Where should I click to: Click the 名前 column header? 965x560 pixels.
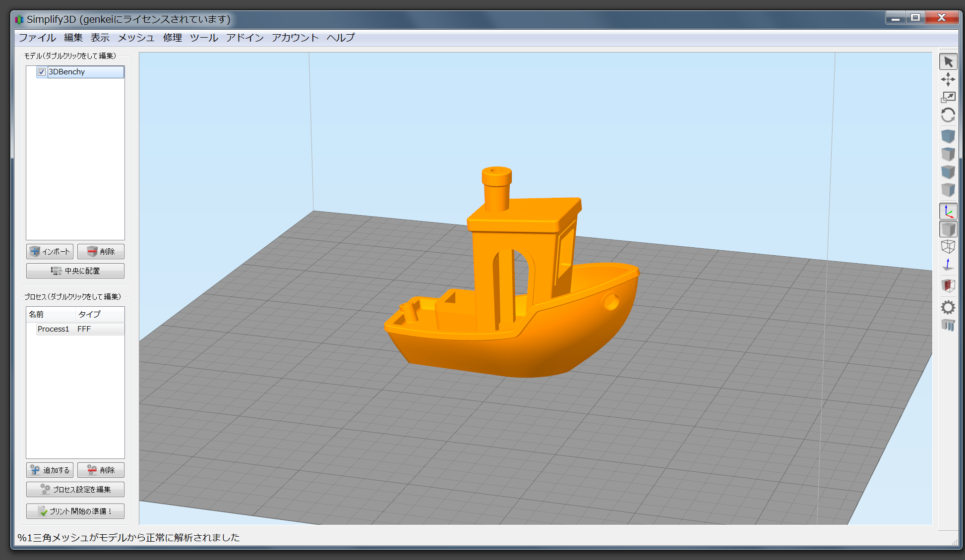pyautogui.click(x=51, y=314)
